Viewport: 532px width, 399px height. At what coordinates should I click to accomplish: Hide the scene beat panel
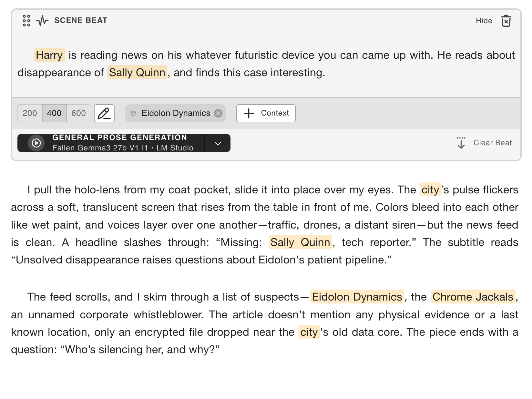pos(484,21)
